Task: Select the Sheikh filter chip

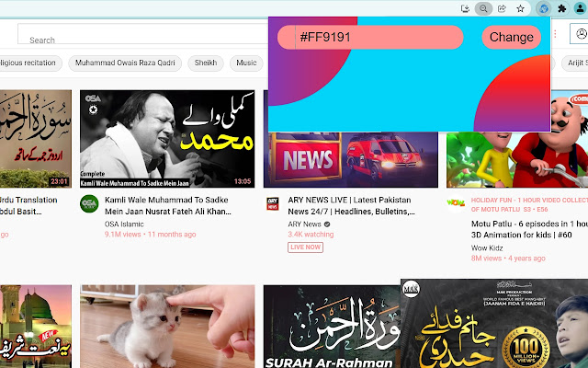Action: pyautogui.click(x=206, y=63)
